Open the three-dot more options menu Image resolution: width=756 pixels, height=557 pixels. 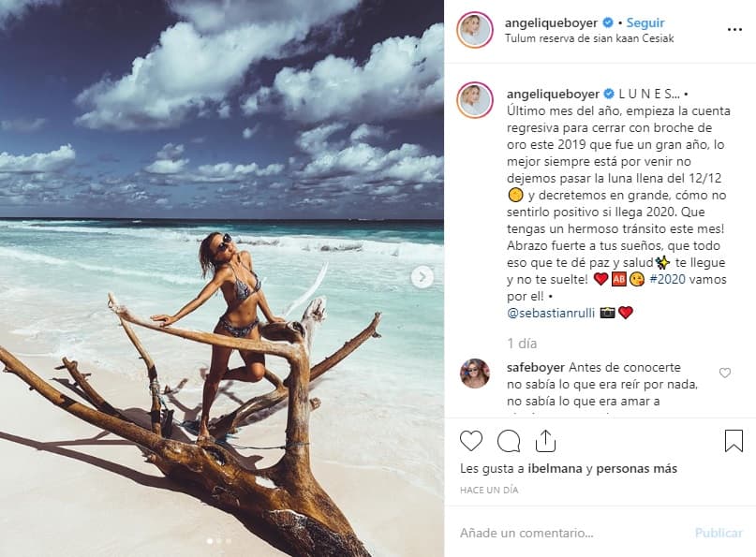(x=734, y=29)
